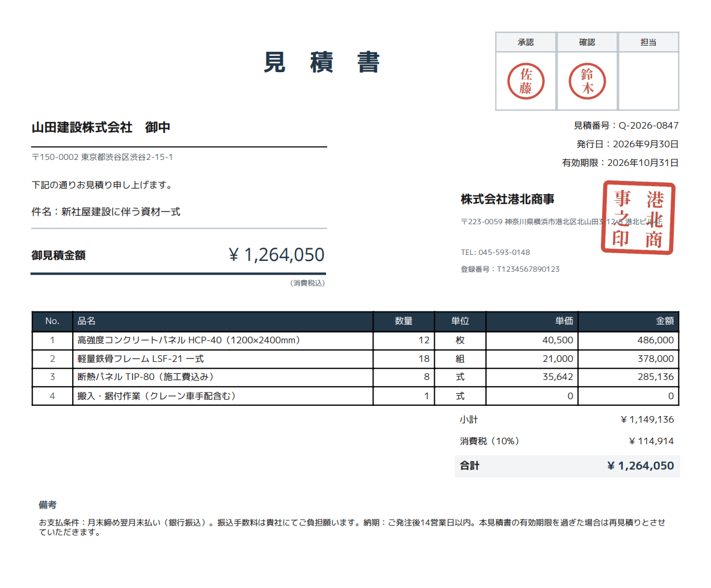The width and height of the screenshot is (711, 588).
Task: Click the quantity 18 in the LSF-21 row
Action: pyautogui.click(x=424, y=358)
